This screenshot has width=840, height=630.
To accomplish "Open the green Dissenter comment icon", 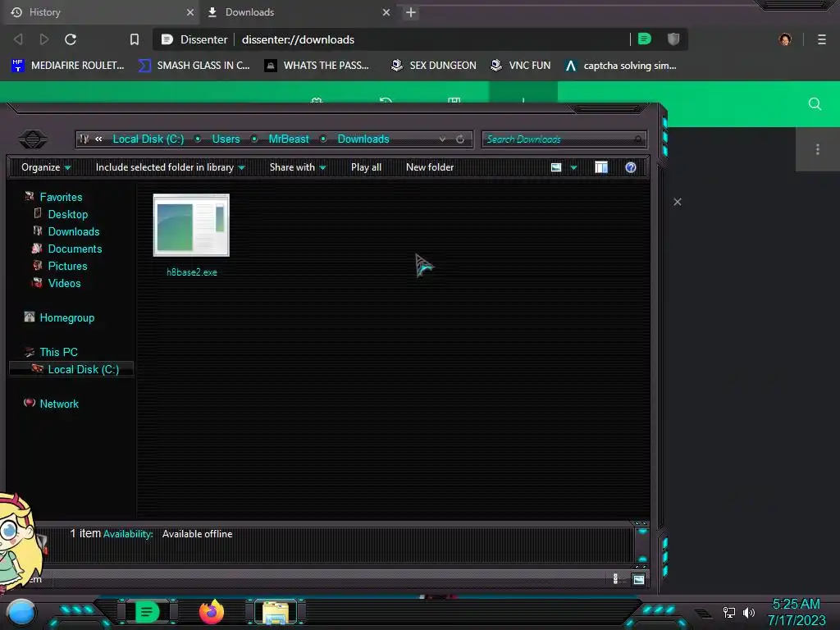I will click(x=645, y=39).
